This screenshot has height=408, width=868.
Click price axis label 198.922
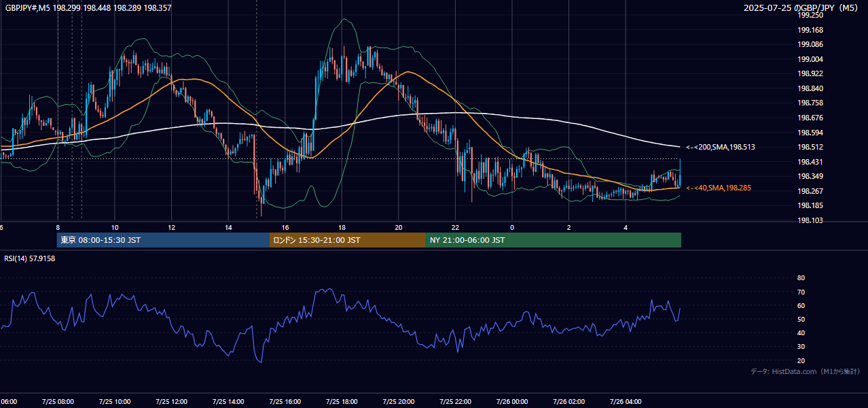coord(810,73)
